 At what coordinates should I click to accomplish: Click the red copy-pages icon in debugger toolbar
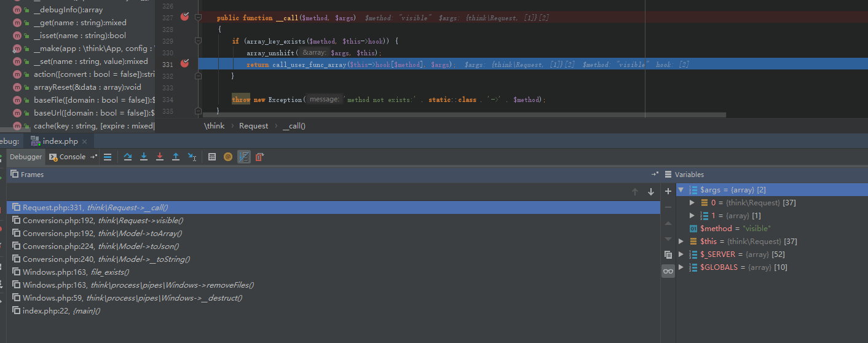tap(259, 157)
